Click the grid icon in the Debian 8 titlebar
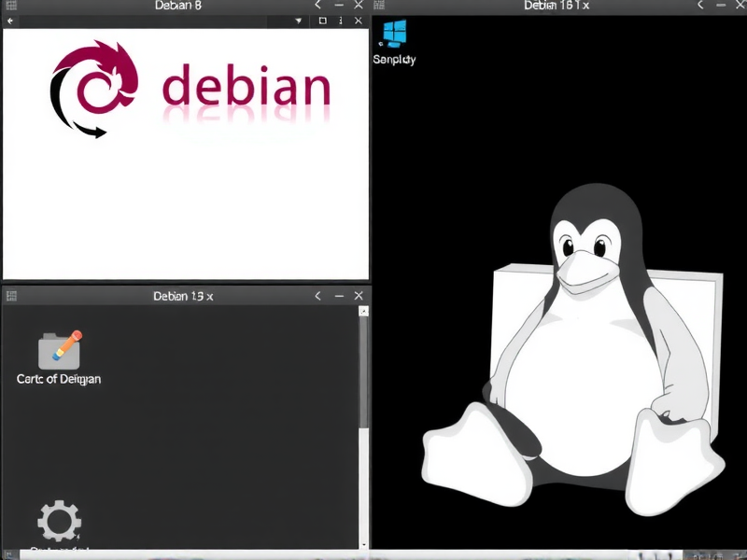 [13, 6]
